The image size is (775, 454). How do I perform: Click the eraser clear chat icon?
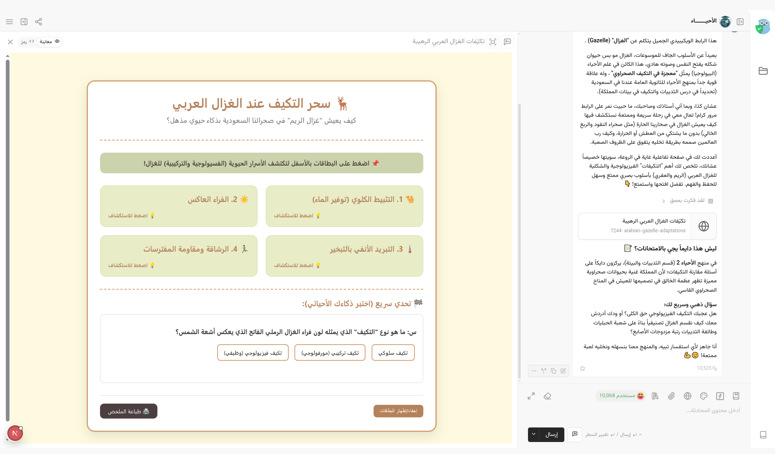pyautogui.click(x=547, y=396)
